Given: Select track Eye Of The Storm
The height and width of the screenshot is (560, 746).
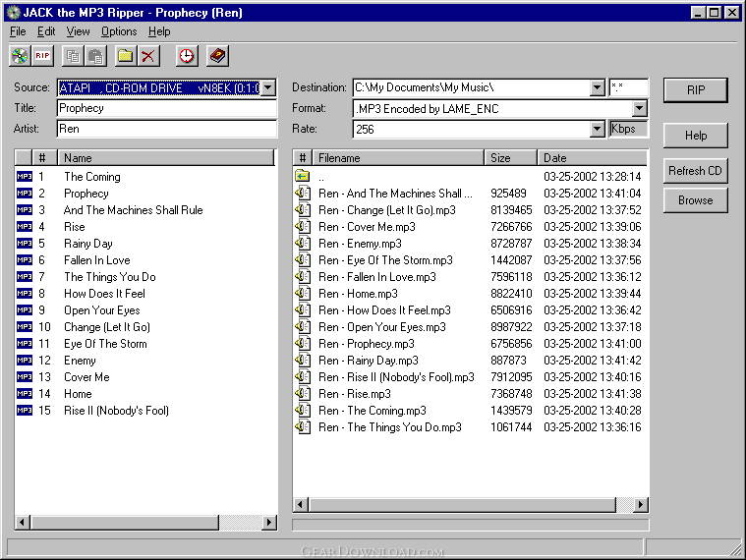Looking at the screenshot, I should click(x=105, y=344).
